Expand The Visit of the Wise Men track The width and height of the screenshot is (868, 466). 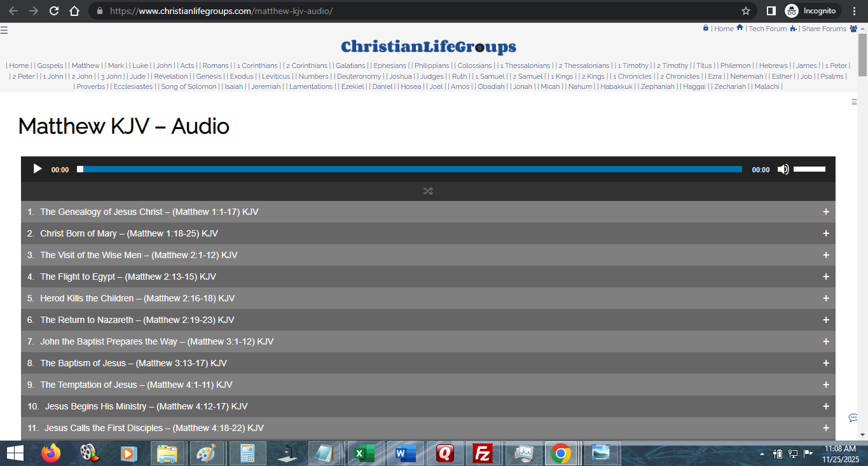click(x=825, y=255)
